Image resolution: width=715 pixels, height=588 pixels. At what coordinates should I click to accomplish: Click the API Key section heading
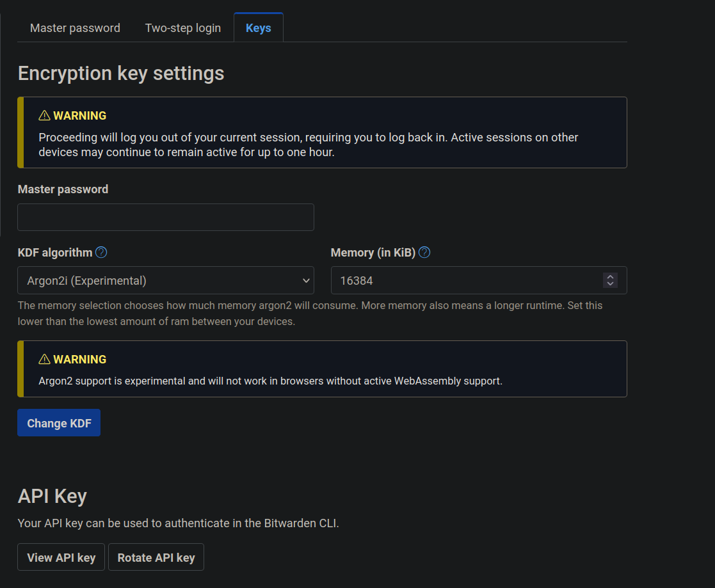click(x=52, y=497)
